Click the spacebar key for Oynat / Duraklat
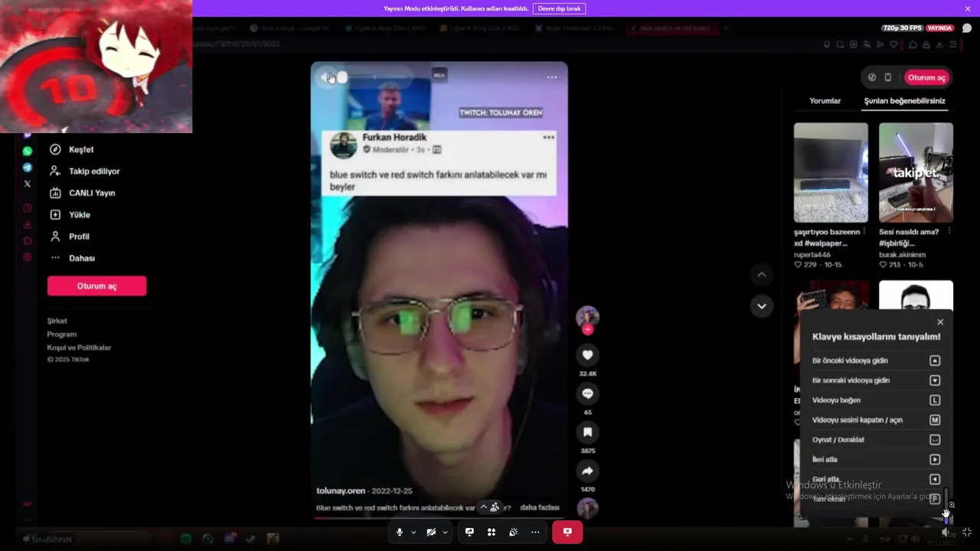Viewport: 980px width, 551px height. 935,440
